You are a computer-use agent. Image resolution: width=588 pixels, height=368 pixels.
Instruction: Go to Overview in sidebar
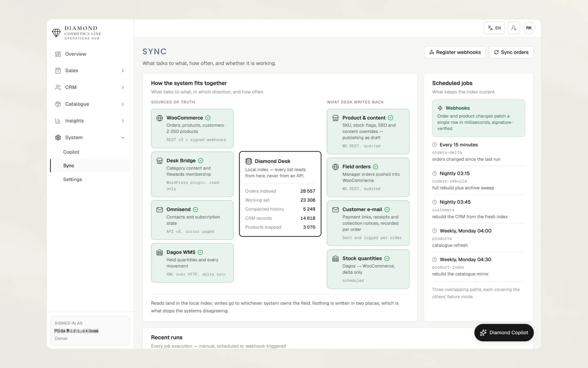coord(90,54)
